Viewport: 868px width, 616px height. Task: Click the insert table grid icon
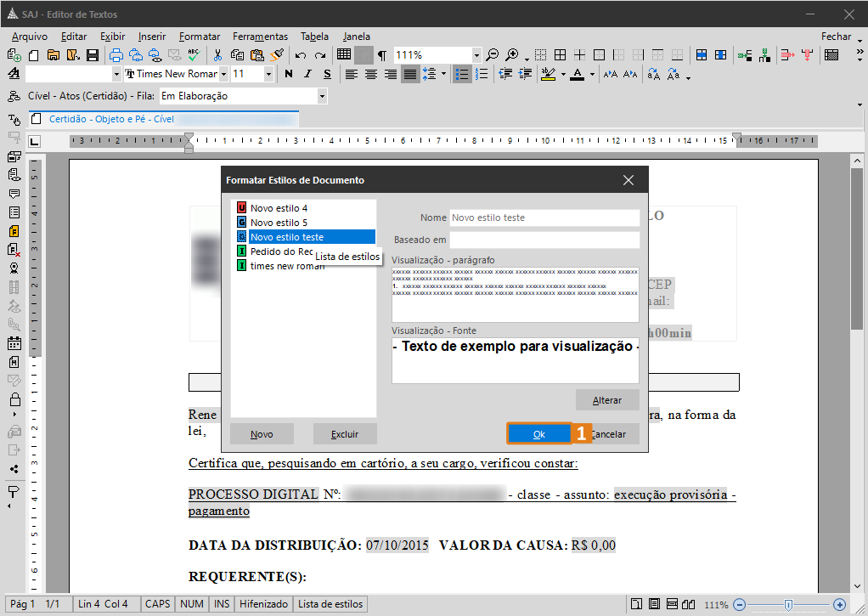pos(344,54)
